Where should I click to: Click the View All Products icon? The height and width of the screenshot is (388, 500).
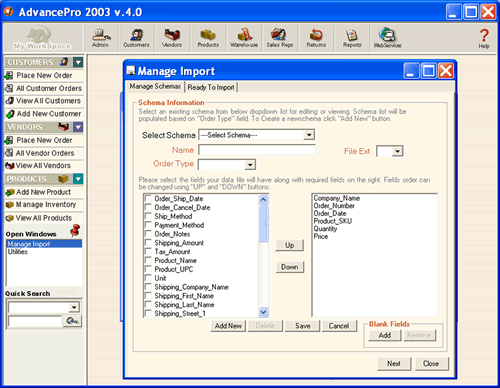10,218
